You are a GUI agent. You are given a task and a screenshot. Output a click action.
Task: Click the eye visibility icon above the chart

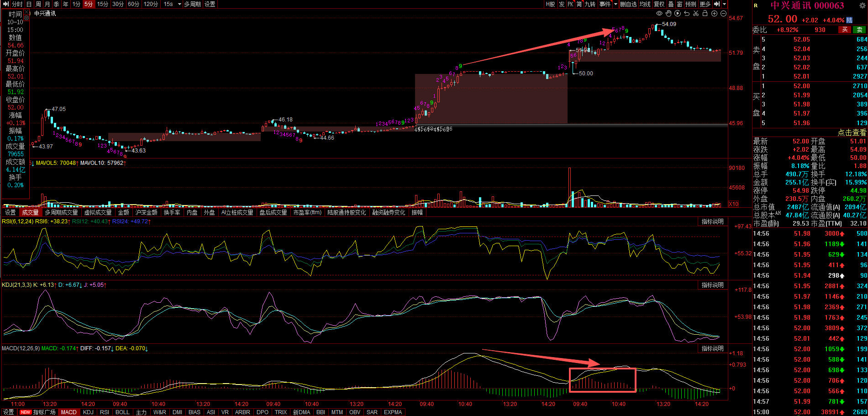[x=659, y=14]
